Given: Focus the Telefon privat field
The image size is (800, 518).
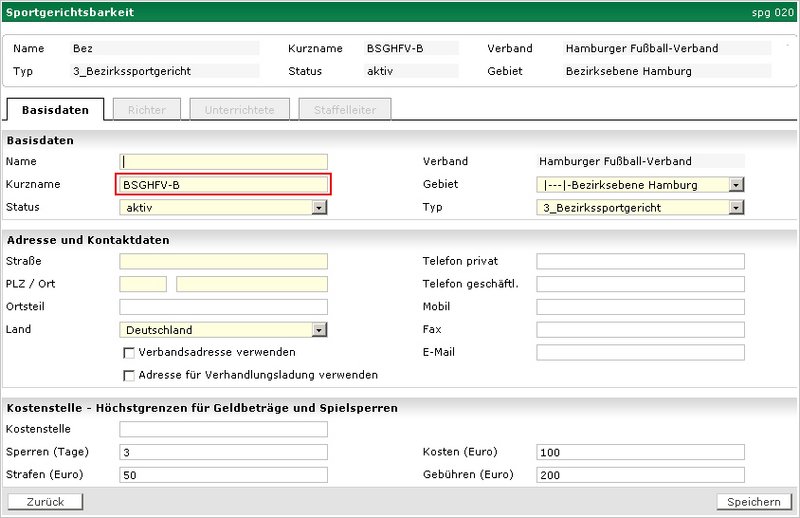Looking at the screenshot, I should click(x=640, y=261).
